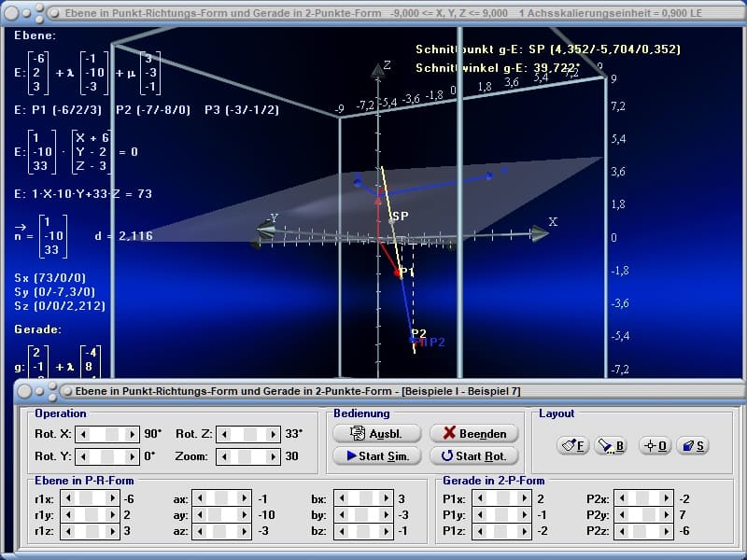Lower Zoom with its left arrow
The image size is (747, 560).
click(224, 456)
